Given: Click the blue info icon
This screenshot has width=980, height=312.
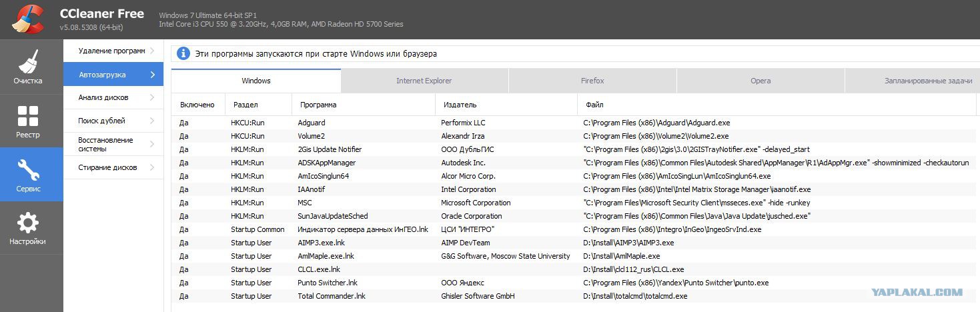Looking at the screenshot, I should (x=183, y=53).
